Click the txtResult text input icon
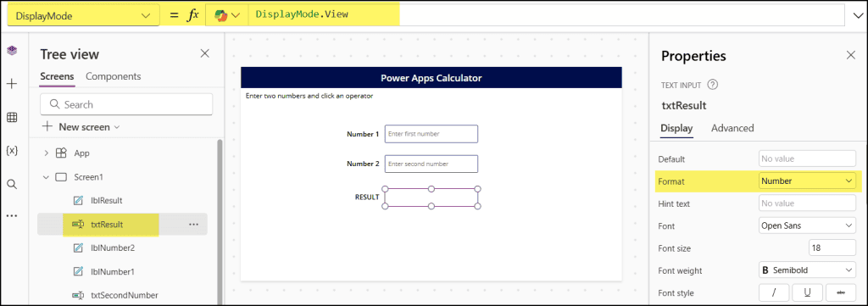 coord(78,224)
